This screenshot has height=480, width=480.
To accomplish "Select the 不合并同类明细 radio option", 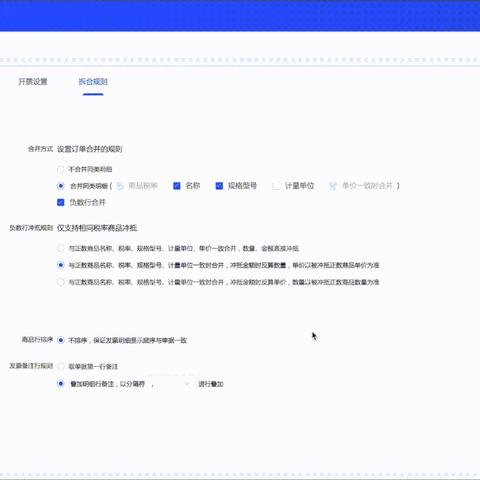I will pyautogui.click(x=61, y=169).
